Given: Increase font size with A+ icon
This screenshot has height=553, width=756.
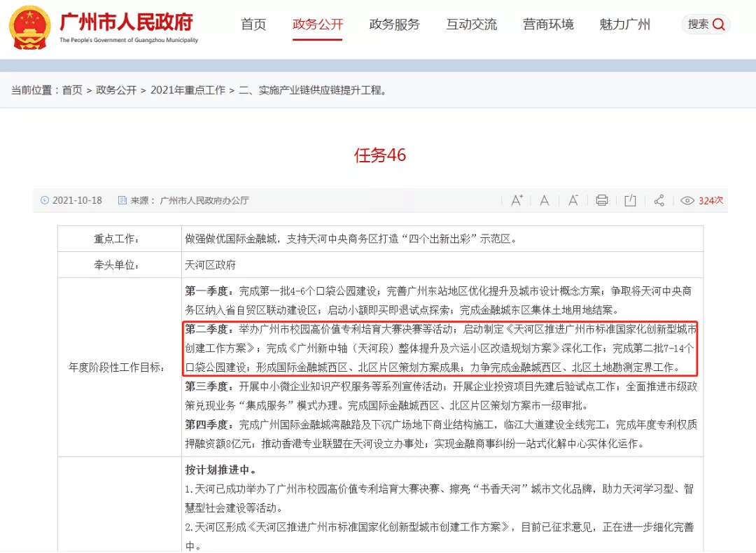Looking at the screenshot, I should [517, 200].
